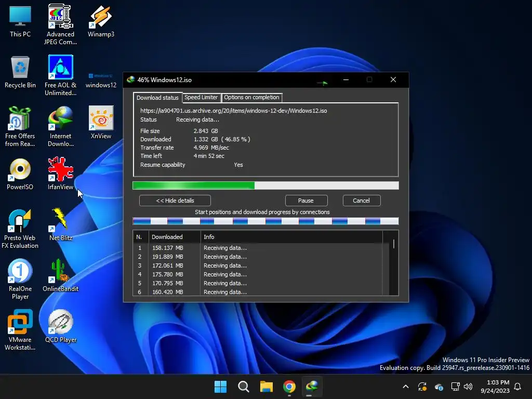Launch Presto Web FX Evaluation
This screenshot has height=399, width=532.
click(20, 229)
